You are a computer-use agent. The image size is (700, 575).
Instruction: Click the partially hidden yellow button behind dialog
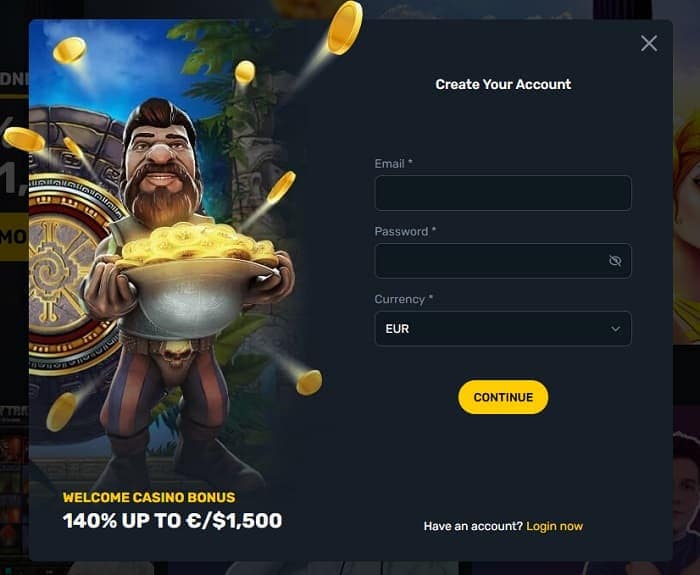(14, 237)
